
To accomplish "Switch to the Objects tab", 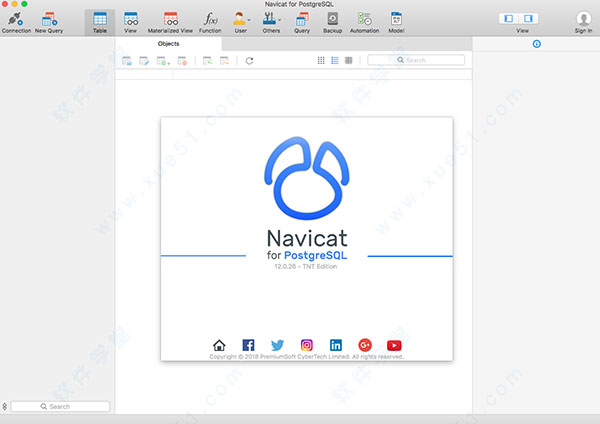I will (x=168, y=44).
